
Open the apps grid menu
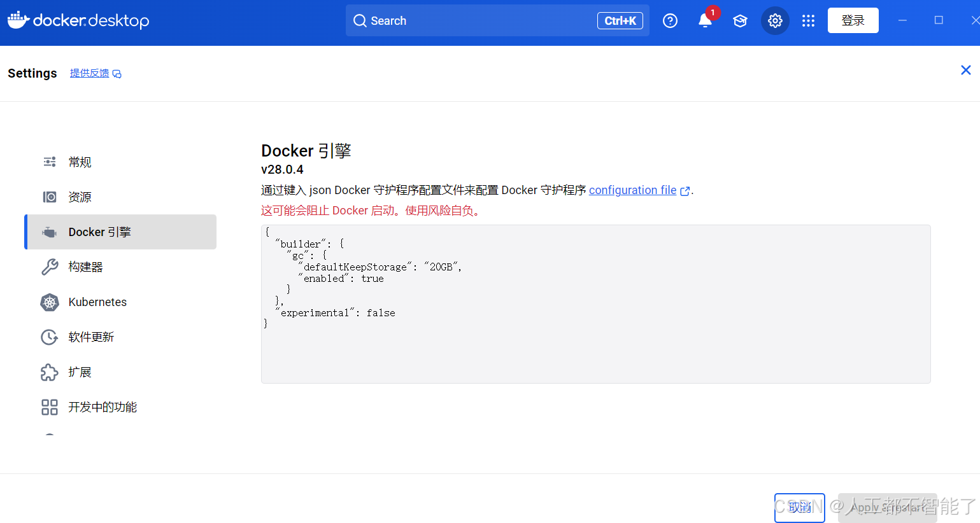(808, 20)
